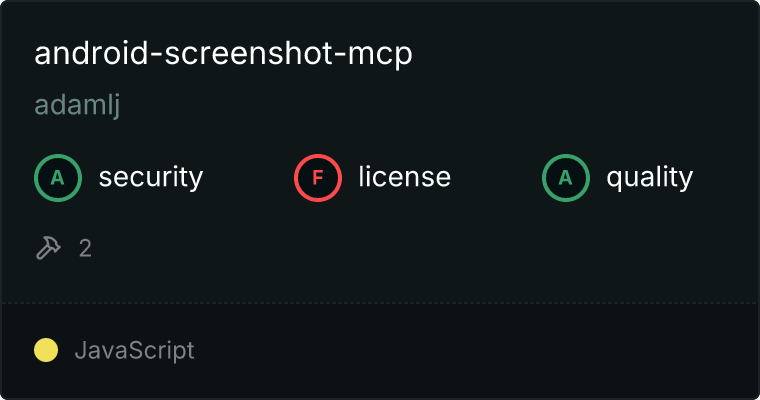
Task: Click the green A security grade badge
Action: [x=58, y=178]
